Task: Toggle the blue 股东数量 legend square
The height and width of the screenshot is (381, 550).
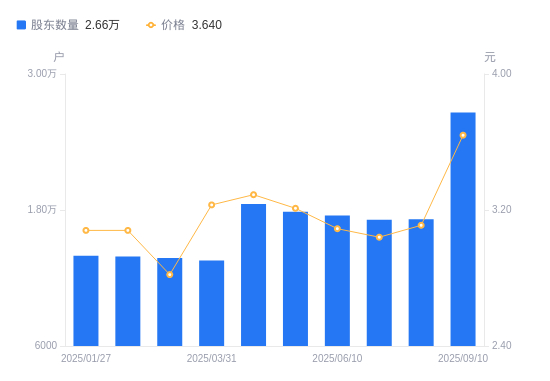Action: [21, 25]
